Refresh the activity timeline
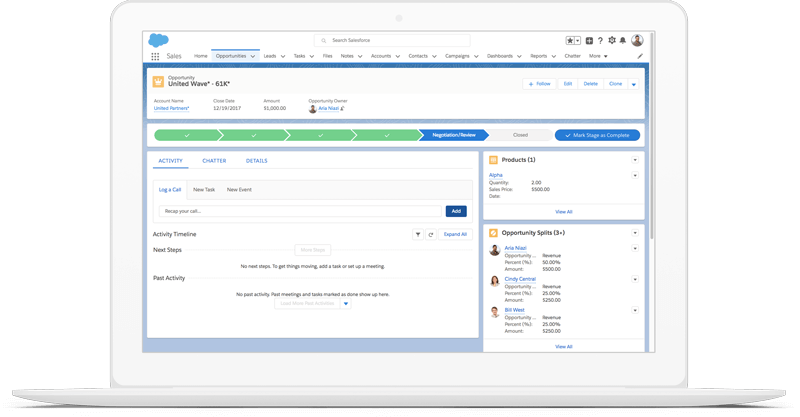The width and height of the screenshot is (800, 417). [x=430, y=234]
